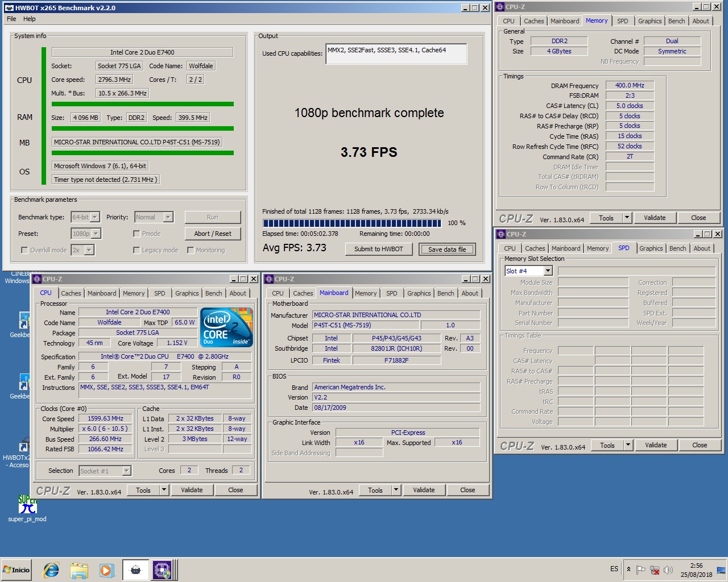Click the network tray icon

point(655,569)
